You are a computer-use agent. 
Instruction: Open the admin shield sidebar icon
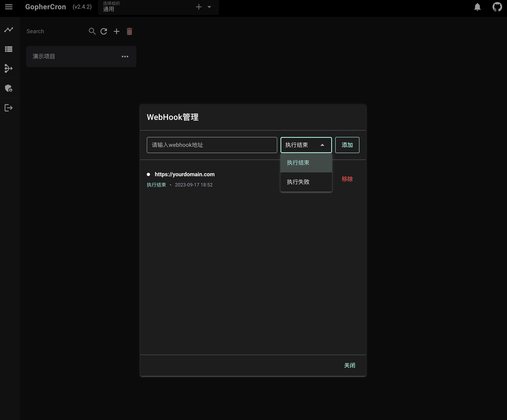pyautogui.click(x=9, y=88)
